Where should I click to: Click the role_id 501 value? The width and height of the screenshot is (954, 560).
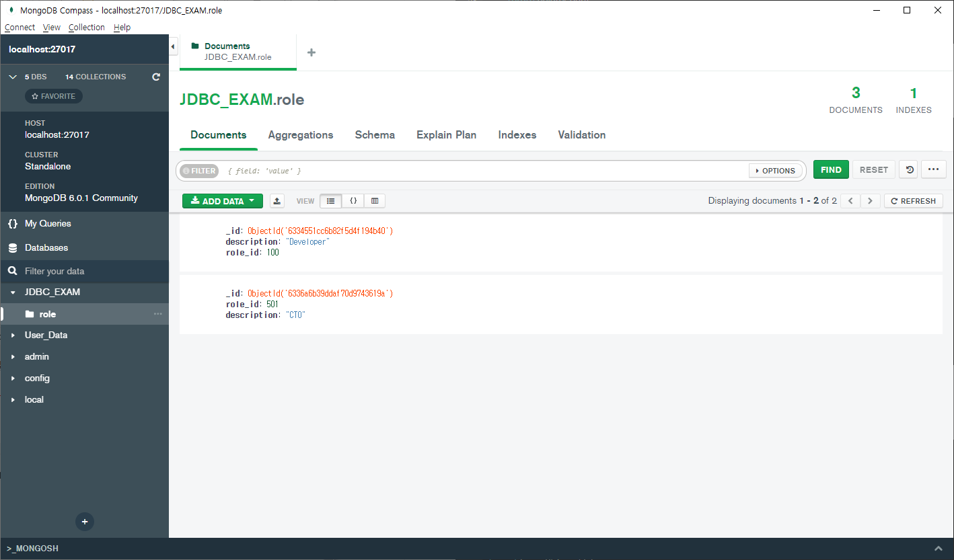[272, 305]
